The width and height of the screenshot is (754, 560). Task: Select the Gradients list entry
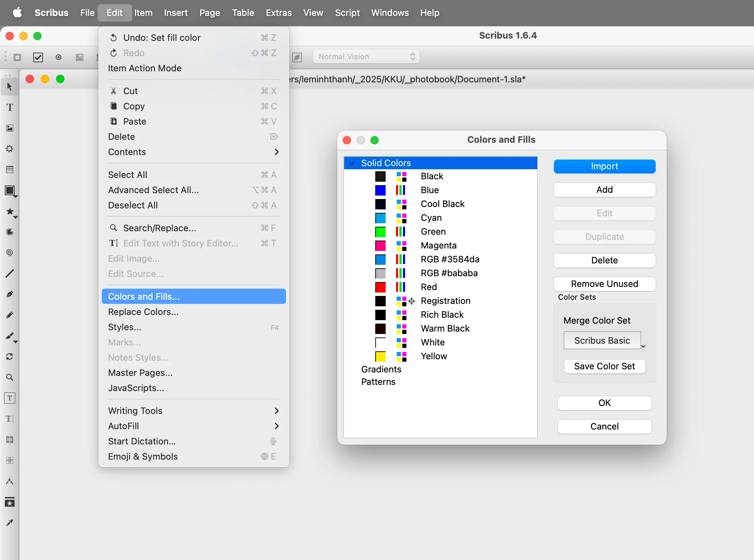(x=381, y=369)
